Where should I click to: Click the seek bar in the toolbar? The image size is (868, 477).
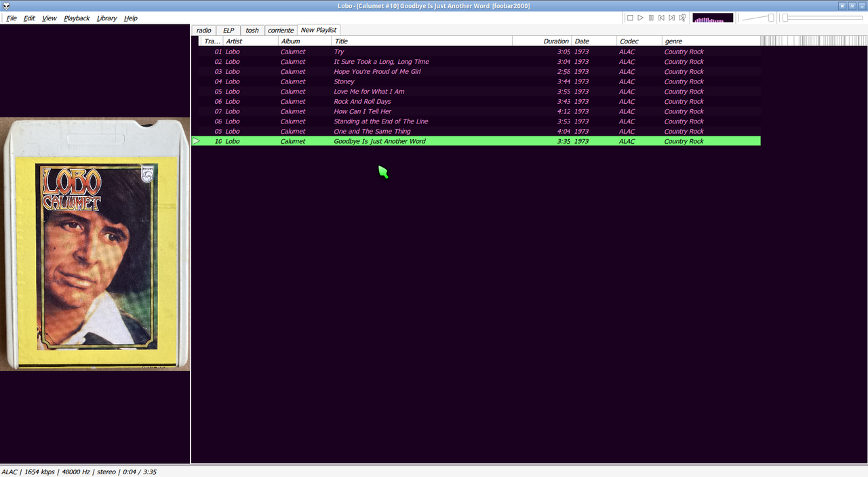pos(823,18)
